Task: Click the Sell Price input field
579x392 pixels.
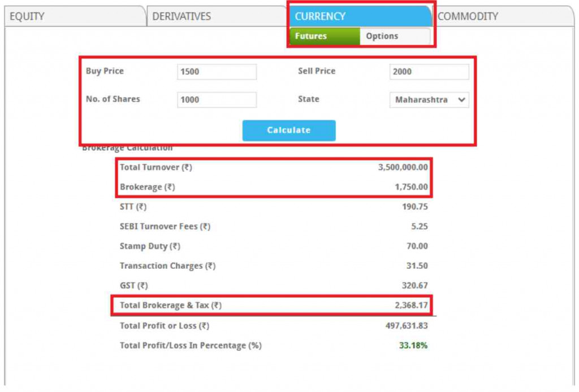Action: pos(429,71)
